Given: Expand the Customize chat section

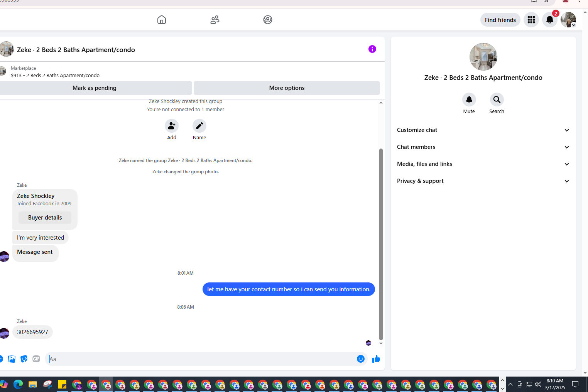Looking at the screenshot, I should [483, 130].
